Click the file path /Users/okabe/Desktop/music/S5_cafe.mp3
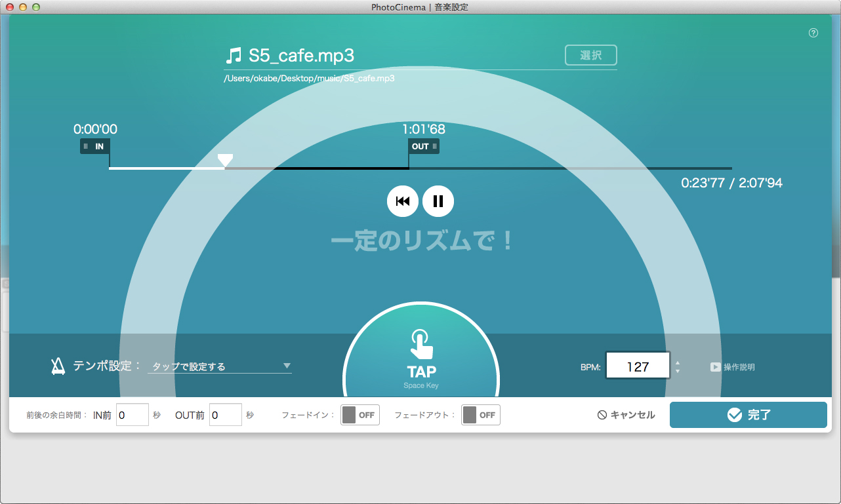The height and width of the screenshot is (504, 841). 309,78
